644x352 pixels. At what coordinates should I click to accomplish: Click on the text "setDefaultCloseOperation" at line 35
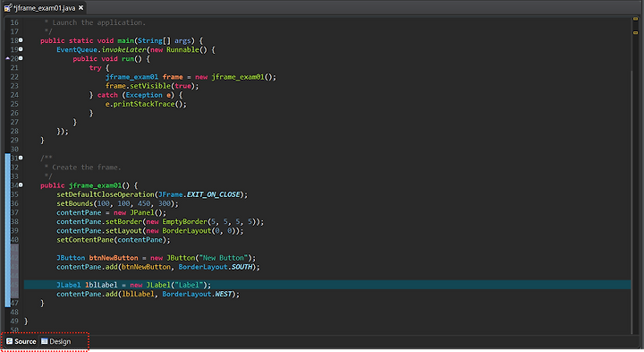[x=106, y=194]
